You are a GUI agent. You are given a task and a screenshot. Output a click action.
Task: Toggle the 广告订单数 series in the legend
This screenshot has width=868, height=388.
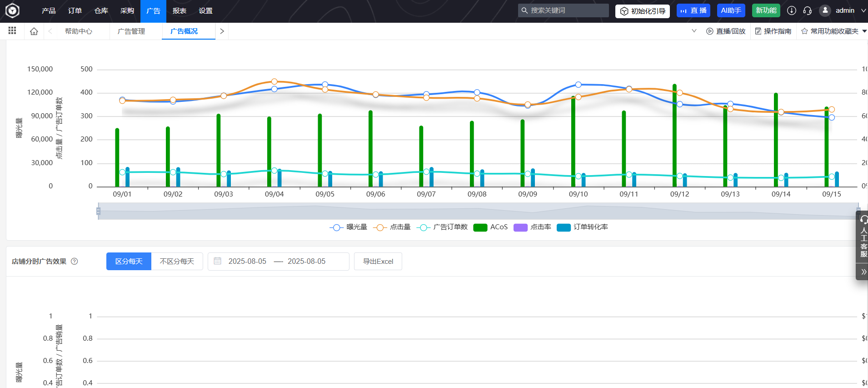442,227
